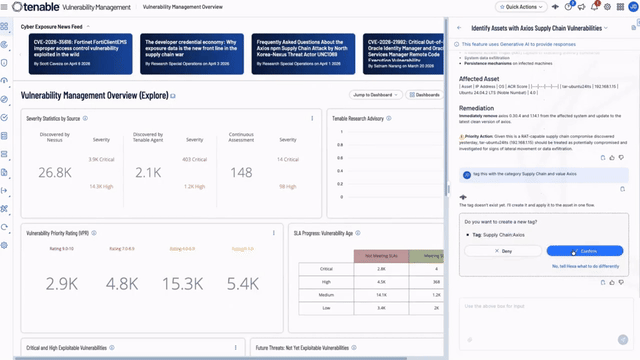The image size is (640, 360).
Task: Click 2.1K Discovered by Tenable Agent value
Action: point(148,173)
